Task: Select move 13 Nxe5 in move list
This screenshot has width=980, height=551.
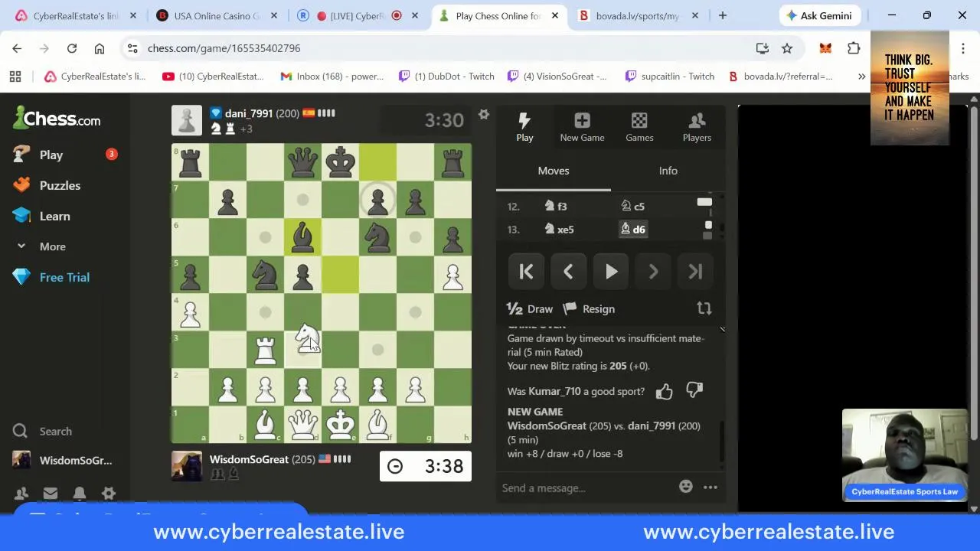Action: coord(559,229)
